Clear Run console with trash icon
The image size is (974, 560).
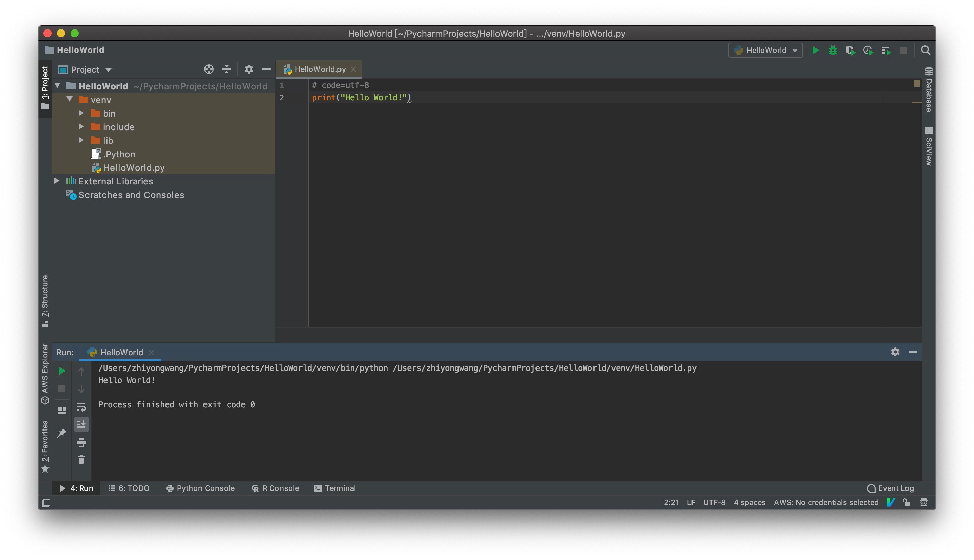pos(81,460)
